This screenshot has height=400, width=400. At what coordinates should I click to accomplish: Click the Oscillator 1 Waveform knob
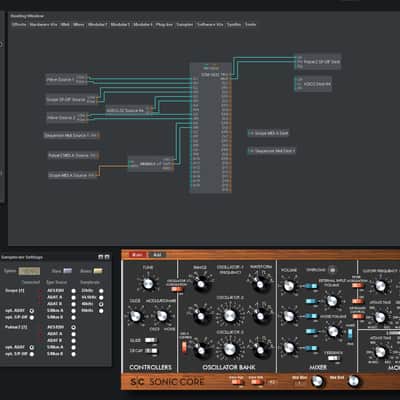click(x=259, y=284)
